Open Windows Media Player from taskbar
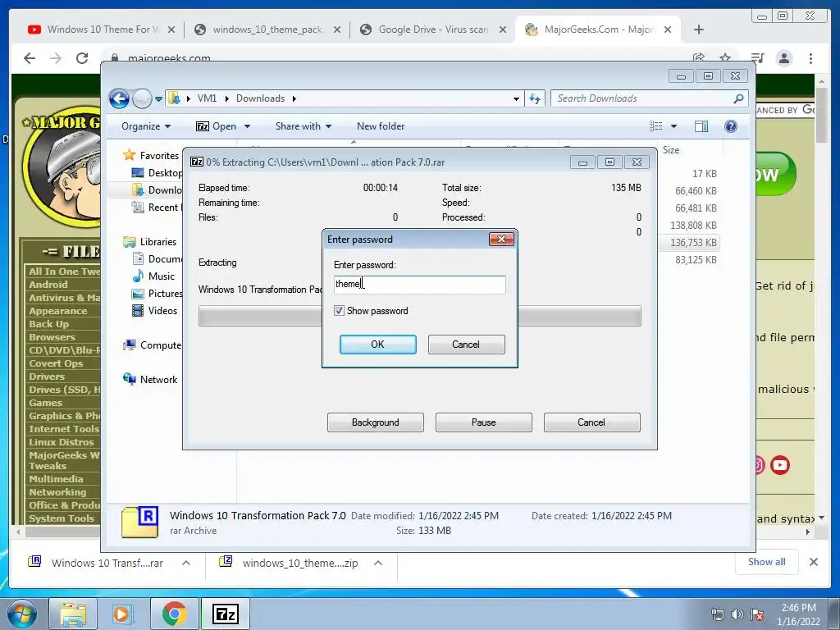840x630 pixels. (x=121, y=614)
